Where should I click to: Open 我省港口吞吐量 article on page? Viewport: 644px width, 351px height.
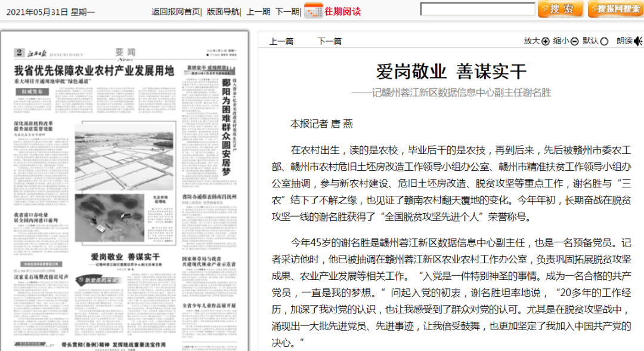[x=36, y=217]
